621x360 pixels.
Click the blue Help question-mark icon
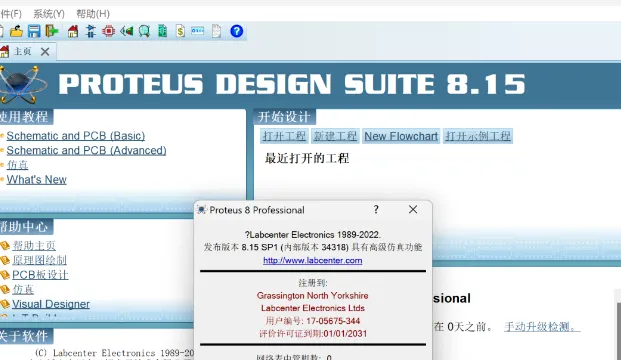pos(236,31)
